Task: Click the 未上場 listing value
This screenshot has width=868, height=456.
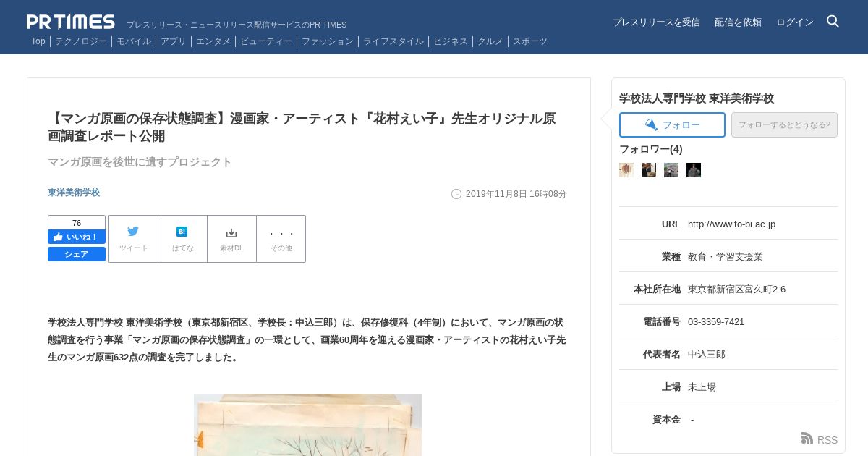Action: 702,387
